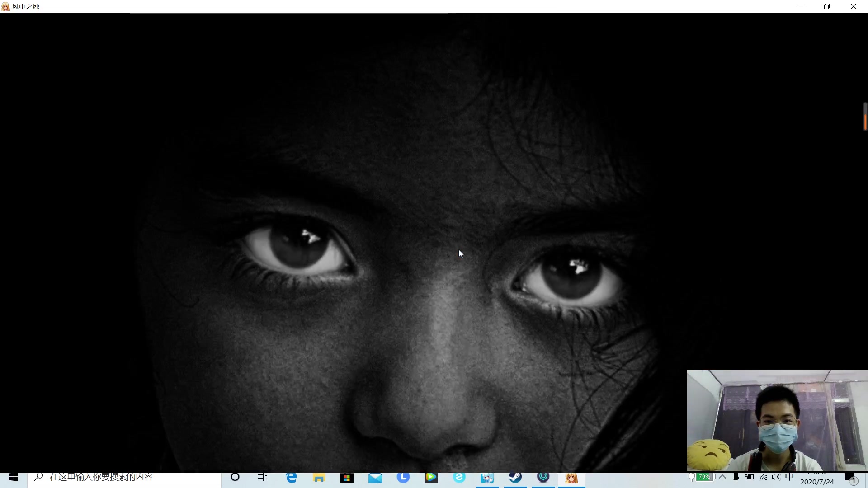Launch Microsoft Edge from the taskbar

click(x=292, y=478)
